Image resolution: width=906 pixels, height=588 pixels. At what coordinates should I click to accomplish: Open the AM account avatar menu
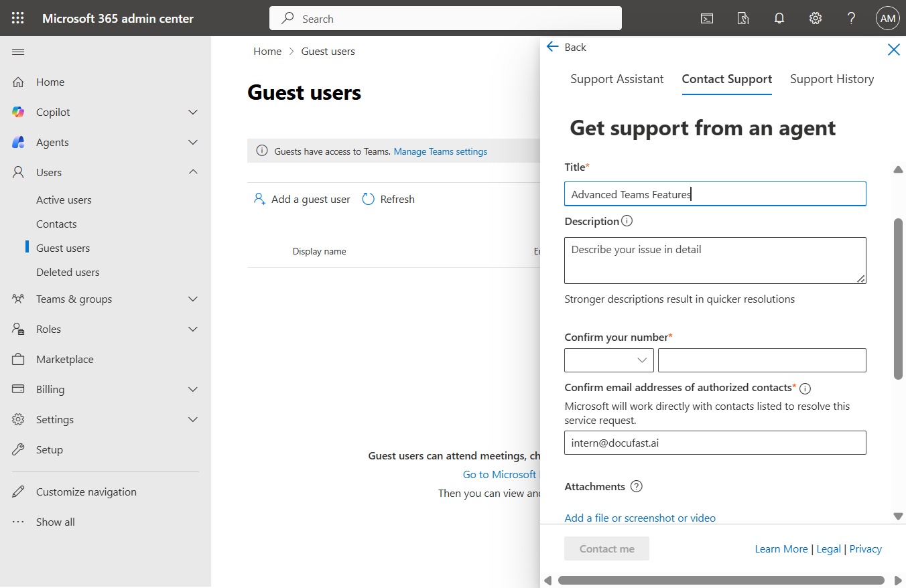(888, 18)
